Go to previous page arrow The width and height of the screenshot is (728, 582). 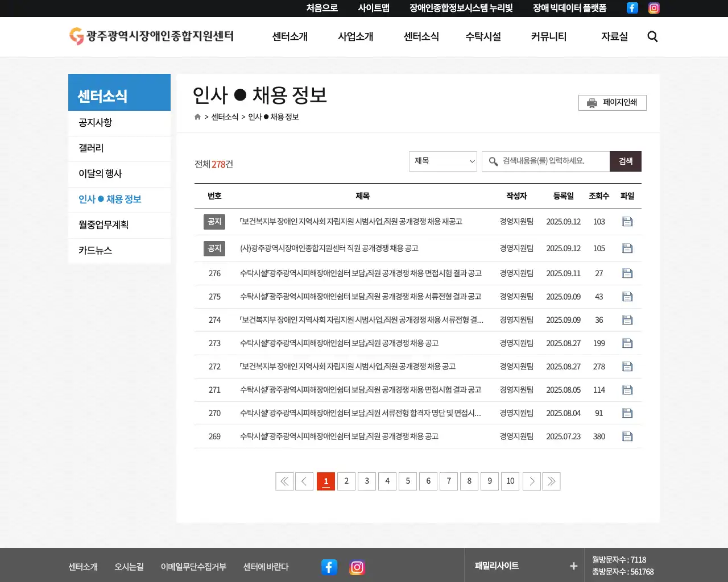click(304, 481)
